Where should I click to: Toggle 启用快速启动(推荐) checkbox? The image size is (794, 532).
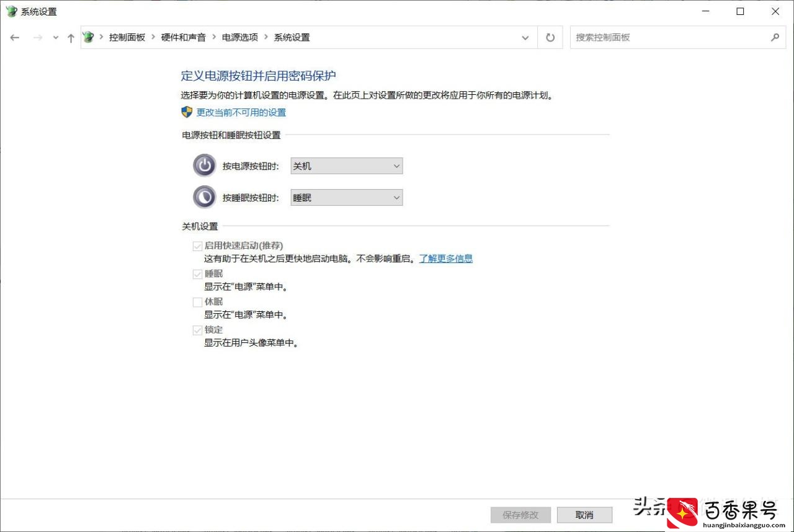pos(198,246)
